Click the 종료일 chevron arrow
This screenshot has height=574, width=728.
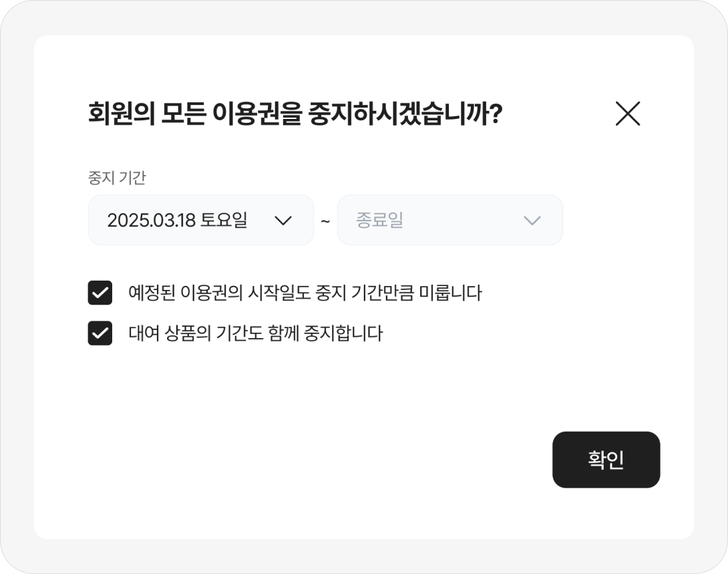coord(532,221)
